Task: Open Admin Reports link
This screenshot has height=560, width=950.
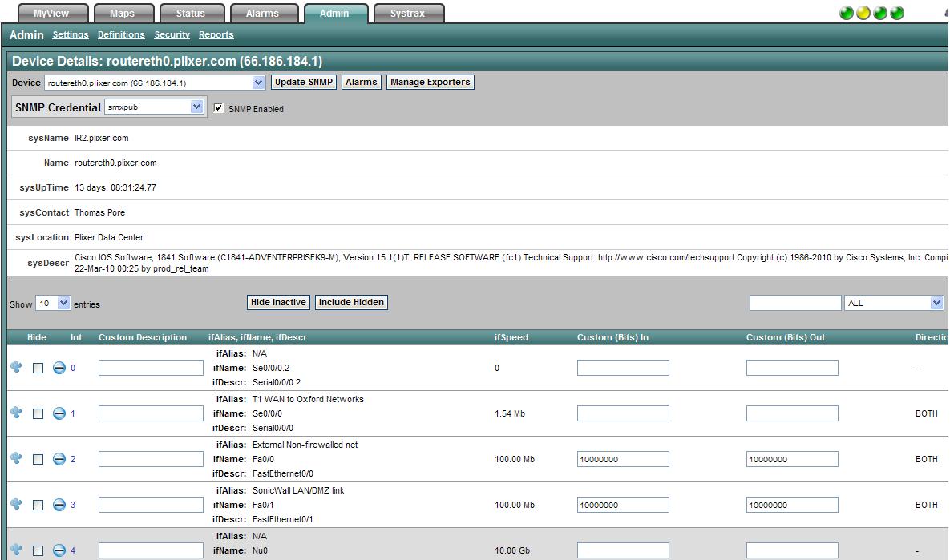Action: coord(216,34)
